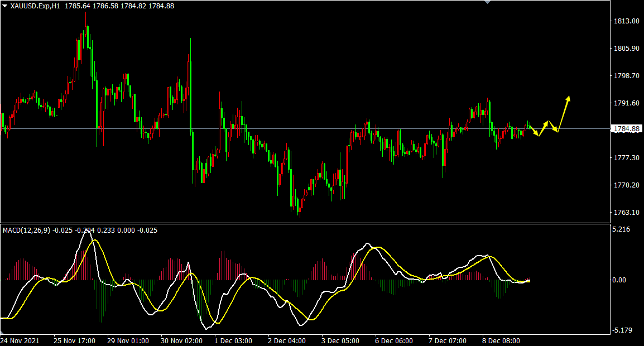Click the 1777.30 price axis label
The width and height of the screenshot is (644, 346).
pyautogui.click(x=626, y=158)
